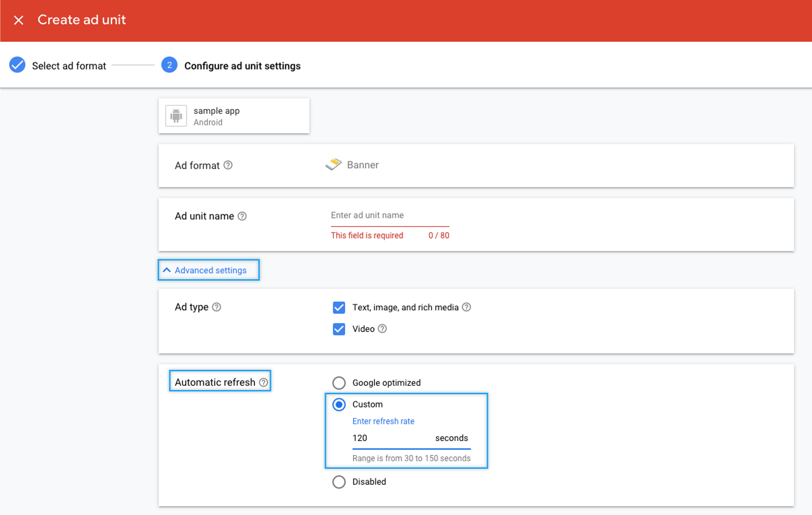This screenshot has width=812, height=515.
Task: Click the Android app icon
Action: coord(176,116)
